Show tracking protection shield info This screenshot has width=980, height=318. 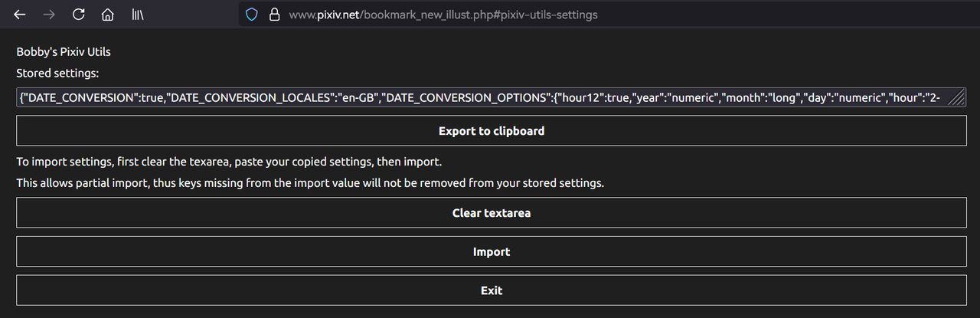point(251,15)
